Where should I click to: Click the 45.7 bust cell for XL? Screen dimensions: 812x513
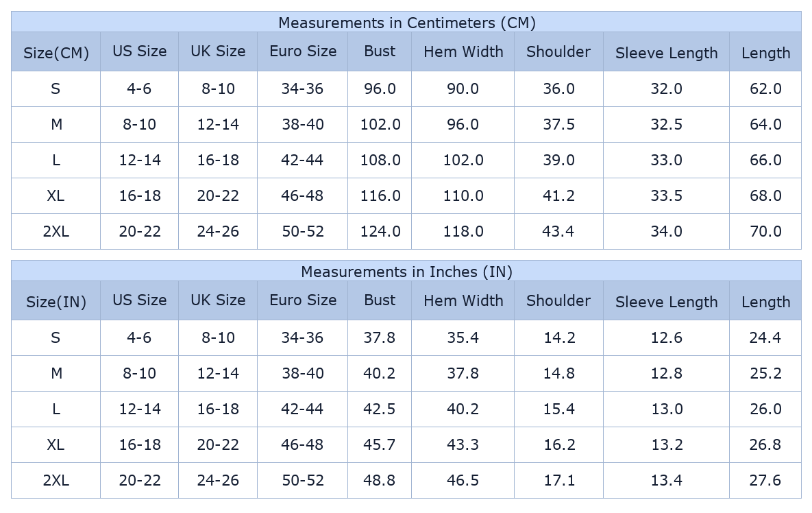coord(380,445)
